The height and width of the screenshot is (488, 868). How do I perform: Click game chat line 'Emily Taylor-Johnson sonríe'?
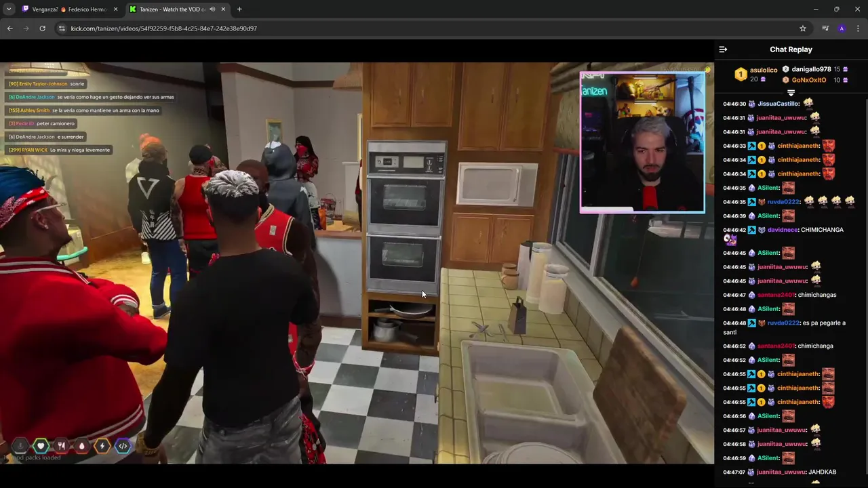46,84
